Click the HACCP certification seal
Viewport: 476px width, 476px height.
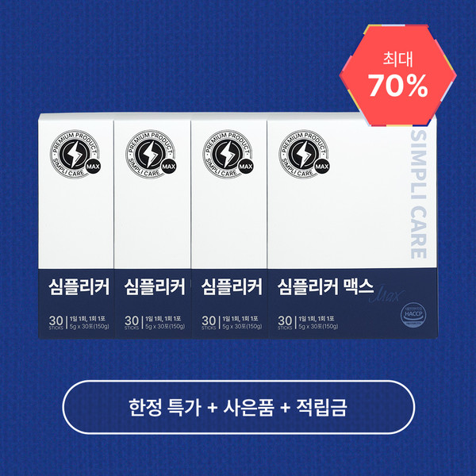pos(413,316)
